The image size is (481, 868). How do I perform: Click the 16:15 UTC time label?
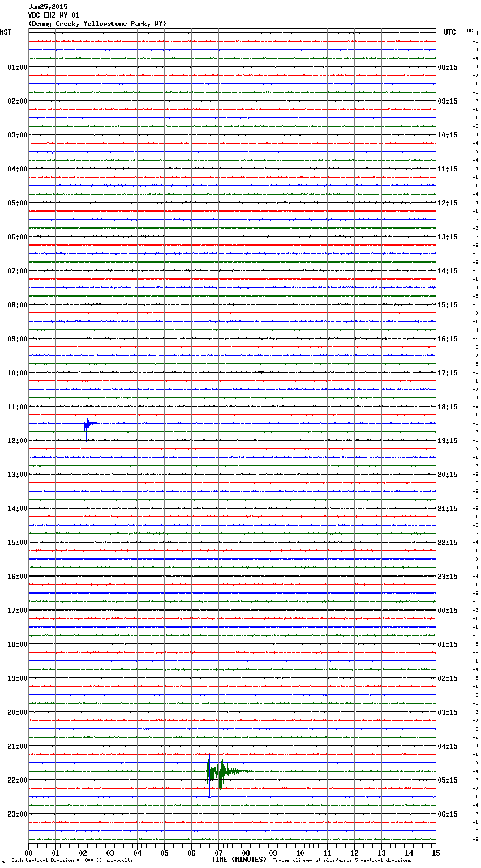pos(448,339)
